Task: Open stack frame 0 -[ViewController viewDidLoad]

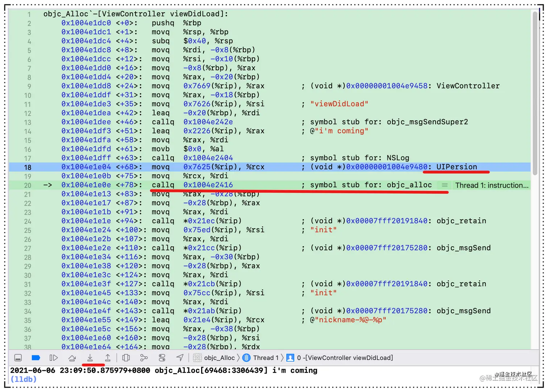Action: pos(340,358)
